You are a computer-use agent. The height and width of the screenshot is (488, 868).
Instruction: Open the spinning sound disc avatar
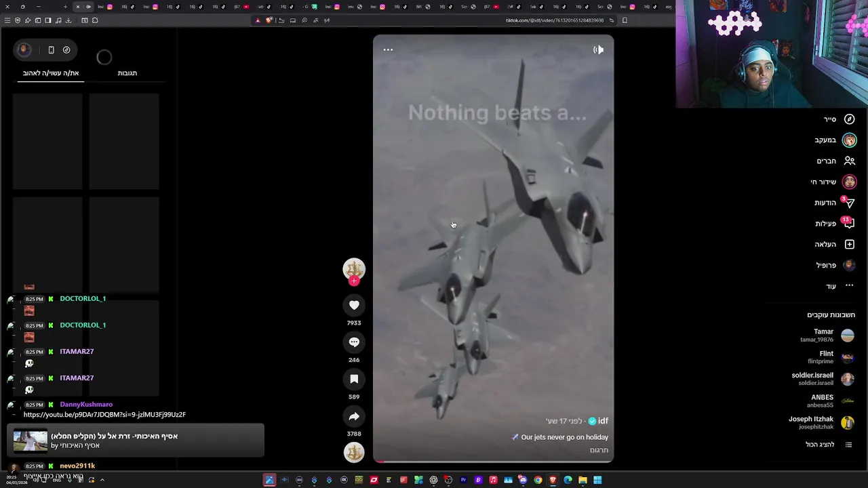coord(354,452)
